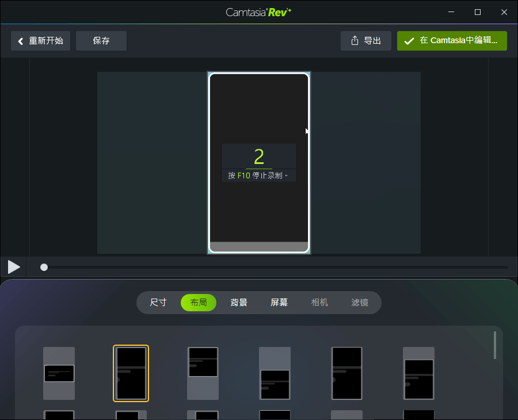
Task: Select the highlighted full-height layout thumbnail
Action: (131, 373)
